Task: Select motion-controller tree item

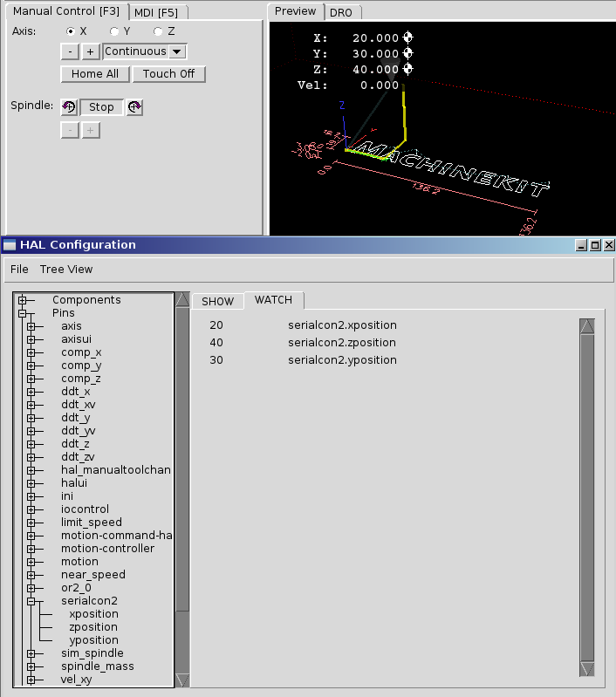Action: coord(107,549)
